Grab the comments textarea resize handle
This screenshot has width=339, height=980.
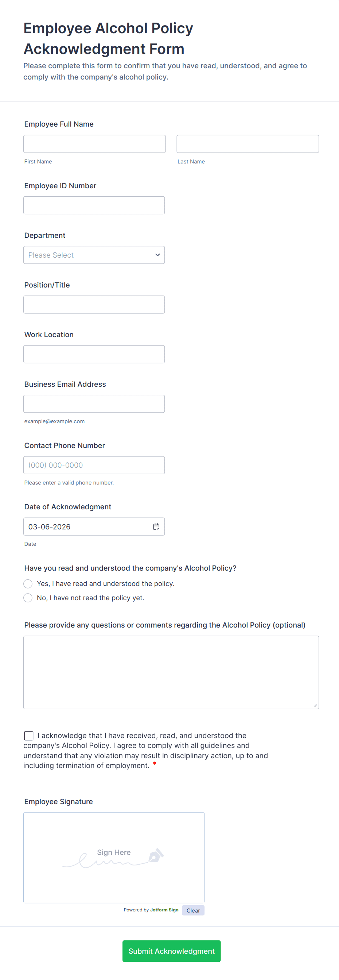(x=315, y=705)
